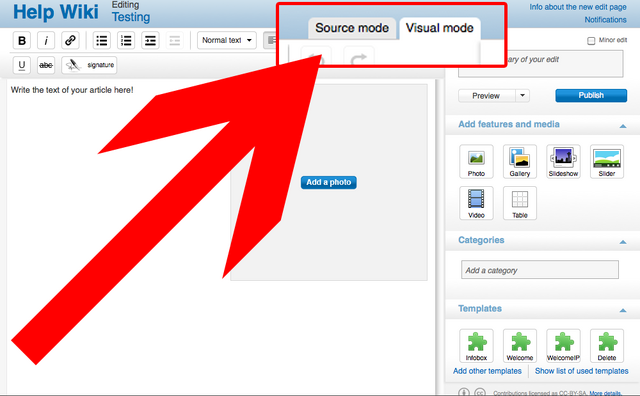Toggle bold formatting with B button
The width and height of the screenshot is (640, 396).
coord(22,40)
